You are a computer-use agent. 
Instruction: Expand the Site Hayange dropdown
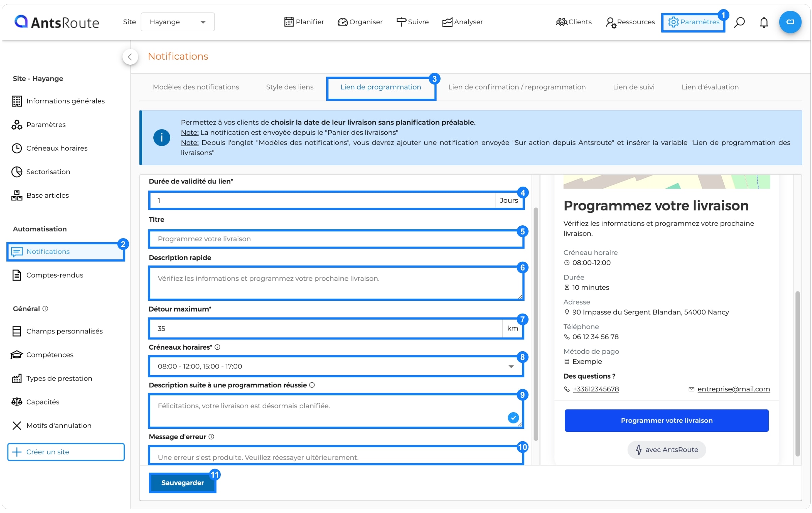(178, 22)
